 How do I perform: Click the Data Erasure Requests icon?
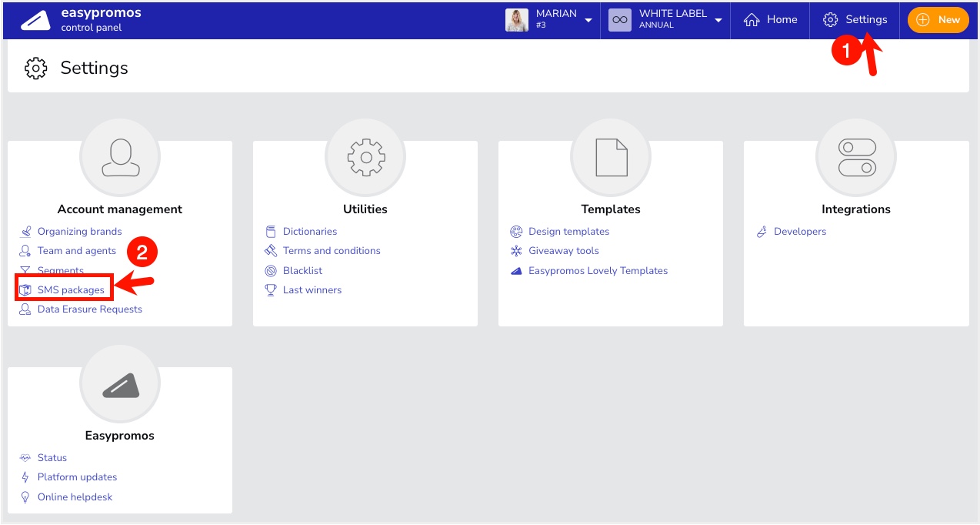(25, 309)
